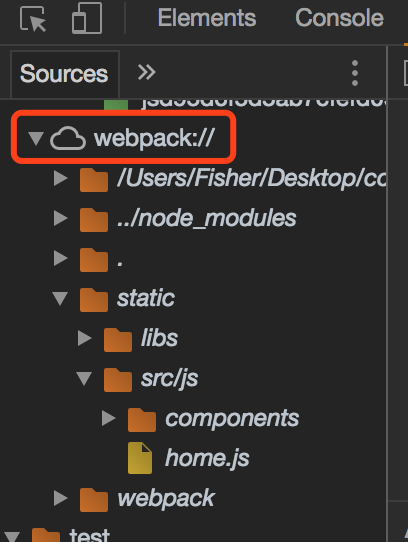This screenshot has height=542, width=408.
Task: Toggle the device toolbar icon
Action: pyautogui.click(x=87, y=18)
